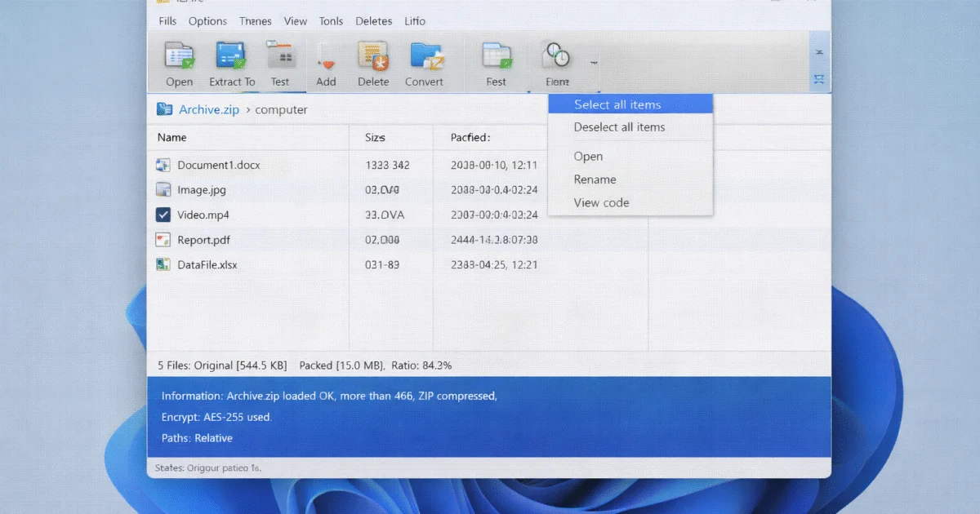Viewport: 980px width, 514px height.
Task: Open the Options menu
Action: [x=207, y=21]
